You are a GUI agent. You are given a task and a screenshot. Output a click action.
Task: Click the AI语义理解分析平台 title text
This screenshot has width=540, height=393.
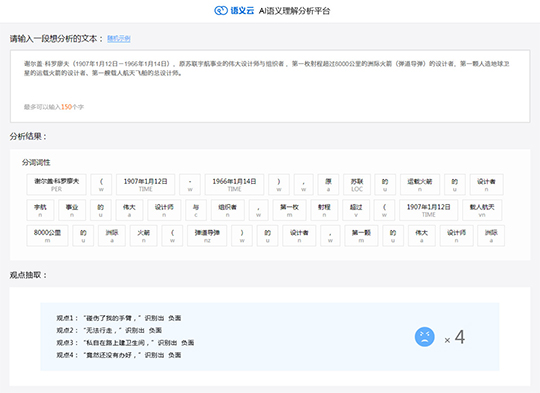(294, 11)
